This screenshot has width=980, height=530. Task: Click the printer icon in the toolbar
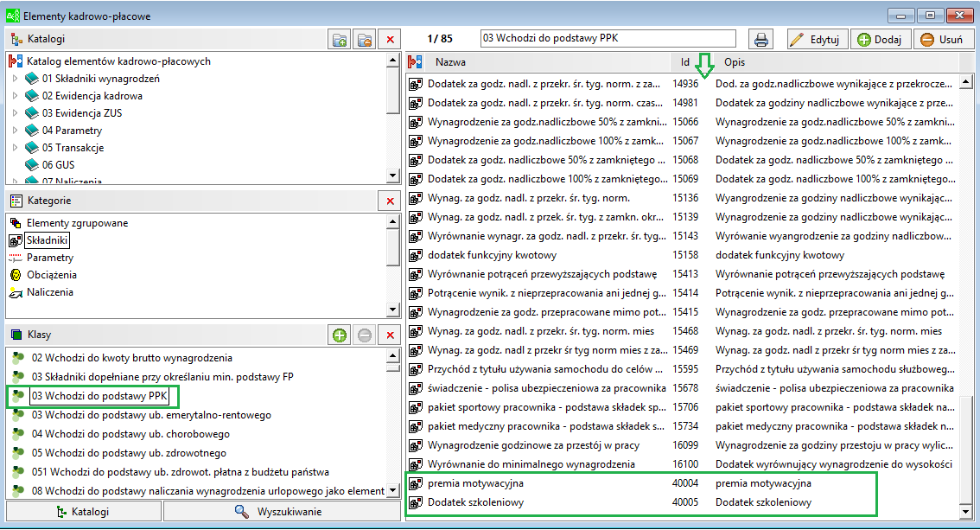pos(760,40)
